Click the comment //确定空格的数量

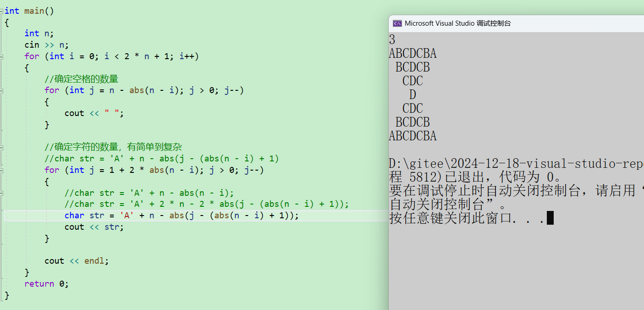pos(82,79)
